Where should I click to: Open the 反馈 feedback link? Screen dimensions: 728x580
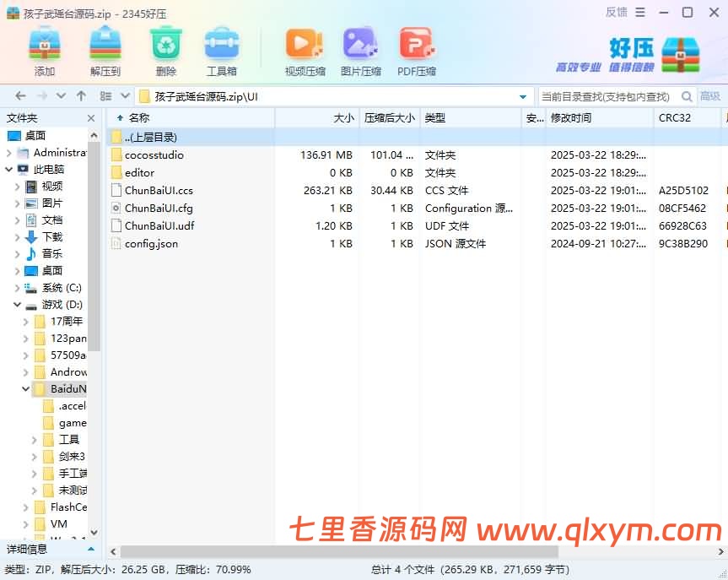[616, 12]
